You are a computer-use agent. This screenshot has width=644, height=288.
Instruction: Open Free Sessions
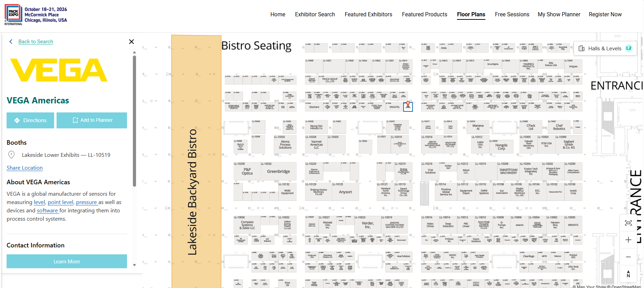pos(512,15)
